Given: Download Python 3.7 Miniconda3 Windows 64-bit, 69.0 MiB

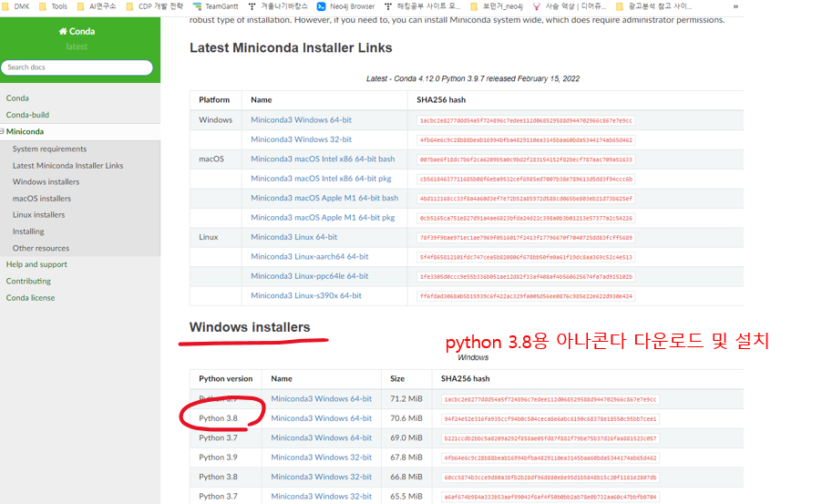Looking at the screenshot, I should click(322, 438).
